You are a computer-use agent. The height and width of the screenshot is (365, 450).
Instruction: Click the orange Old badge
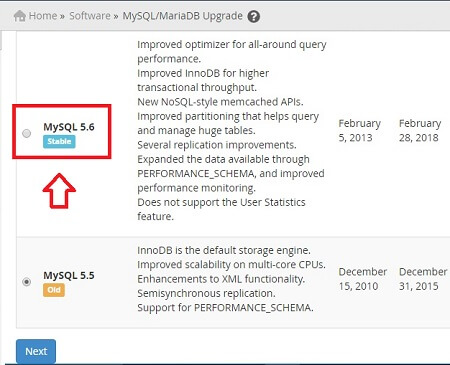point(54,290)
